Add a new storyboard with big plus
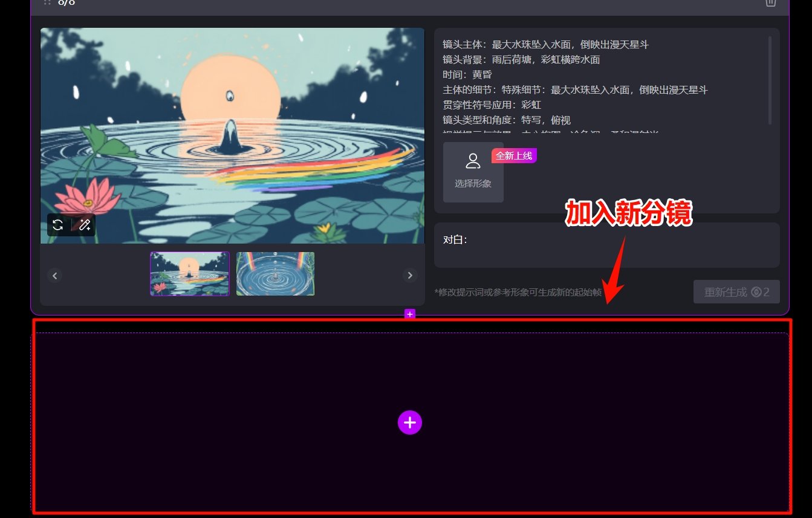The width and height of the screenshot is (812, 518). point(410,422)
